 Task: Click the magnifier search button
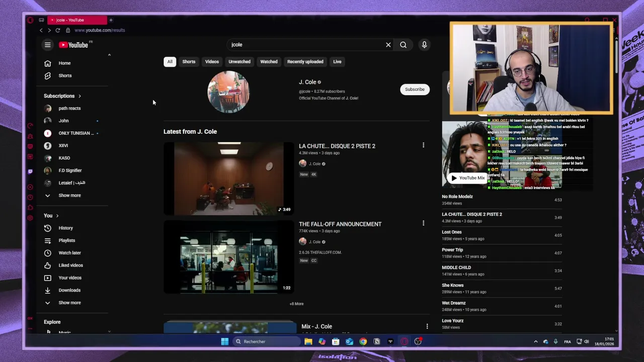pos(404,45)
